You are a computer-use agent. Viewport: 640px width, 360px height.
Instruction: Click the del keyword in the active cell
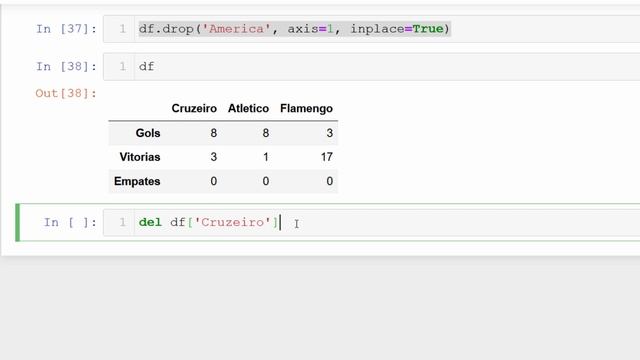pos(150,222)
